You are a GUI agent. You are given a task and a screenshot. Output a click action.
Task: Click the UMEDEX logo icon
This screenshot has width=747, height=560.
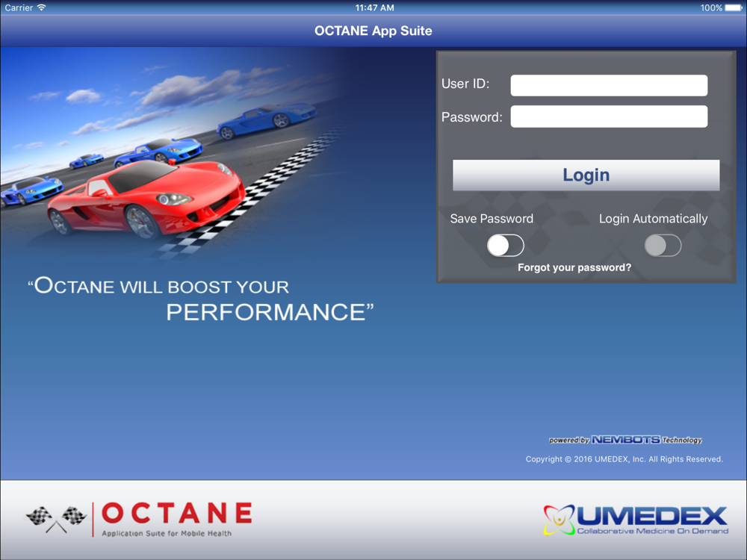pos(559,519)
